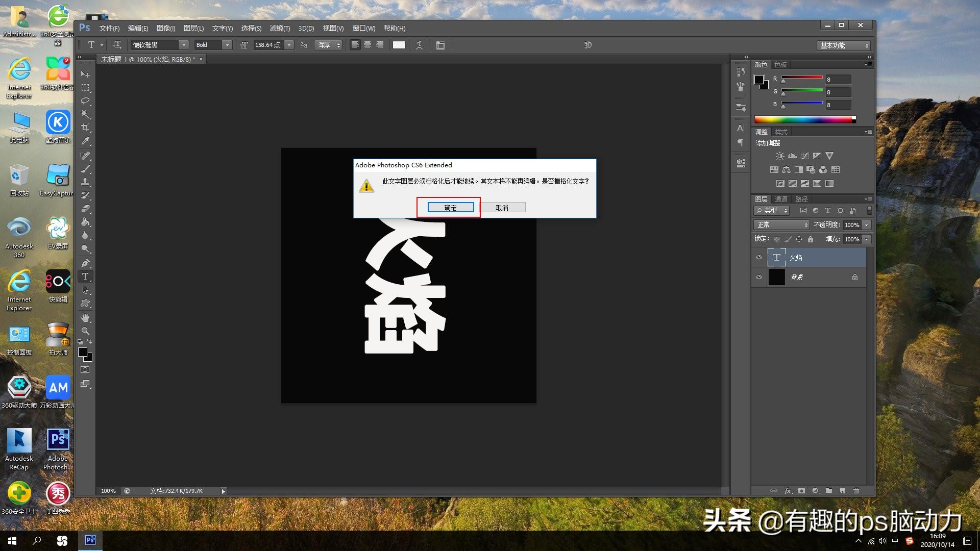Click 确定 to rasterize the text
Screen dimensions: 980x551
pyautogui.click(x=450, y=208)
